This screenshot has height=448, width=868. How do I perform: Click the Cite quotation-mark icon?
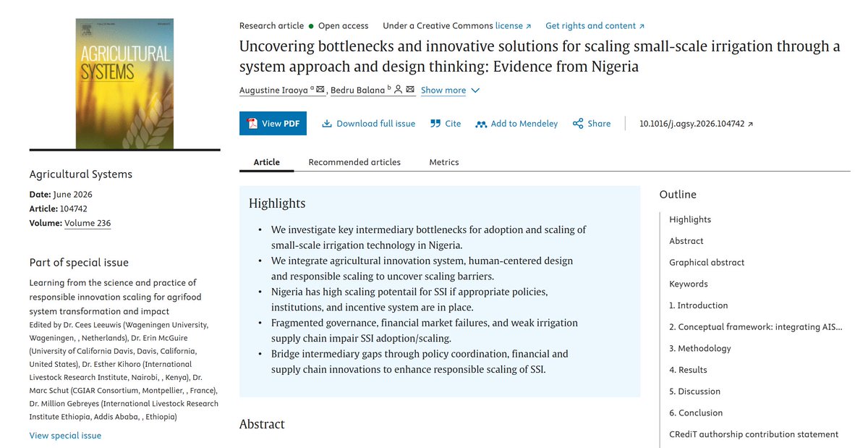(x=435, y=124)
